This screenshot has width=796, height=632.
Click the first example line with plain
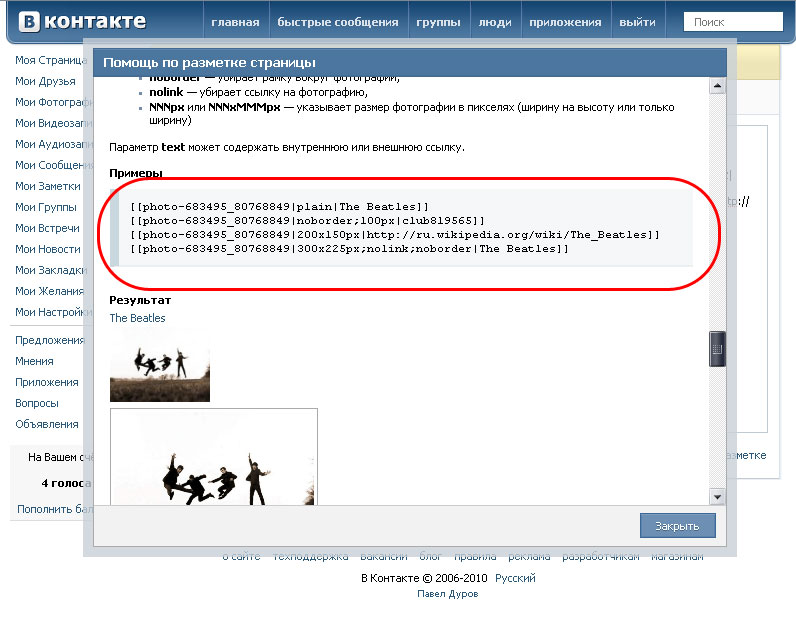coord(280,207)
